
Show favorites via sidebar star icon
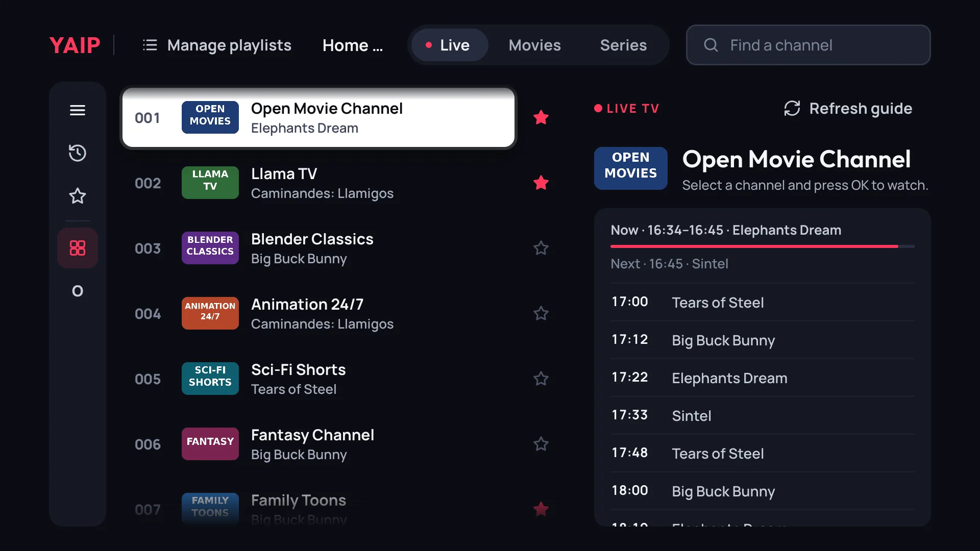pyautogui.click(x=78, y=196)
